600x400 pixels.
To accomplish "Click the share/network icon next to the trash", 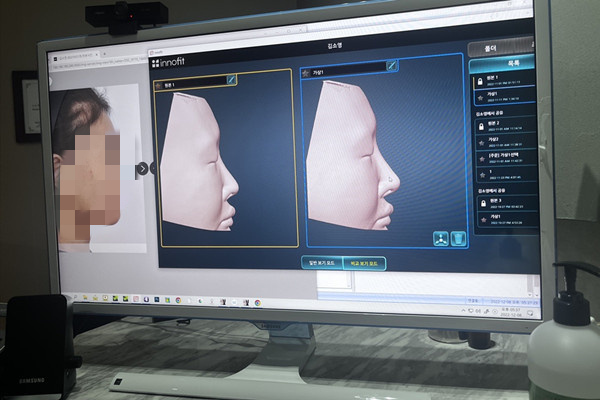I will 441,239.
